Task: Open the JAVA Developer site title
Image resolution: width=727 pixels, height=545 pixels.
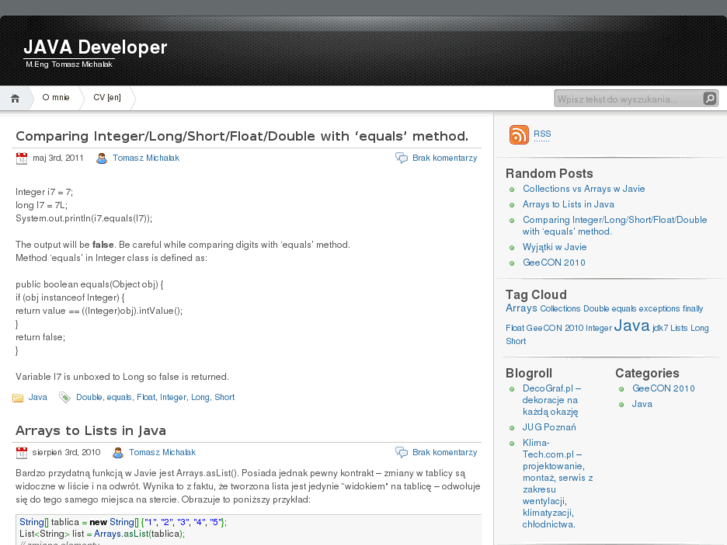Action: [x=96, y=47]
